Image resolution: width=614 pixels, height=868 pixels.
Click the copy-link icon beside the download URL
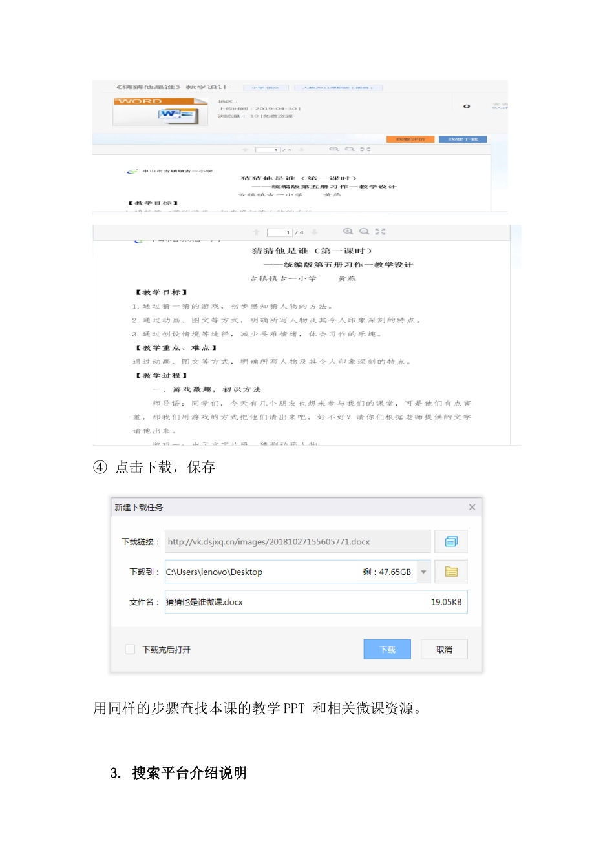[451, 541]
